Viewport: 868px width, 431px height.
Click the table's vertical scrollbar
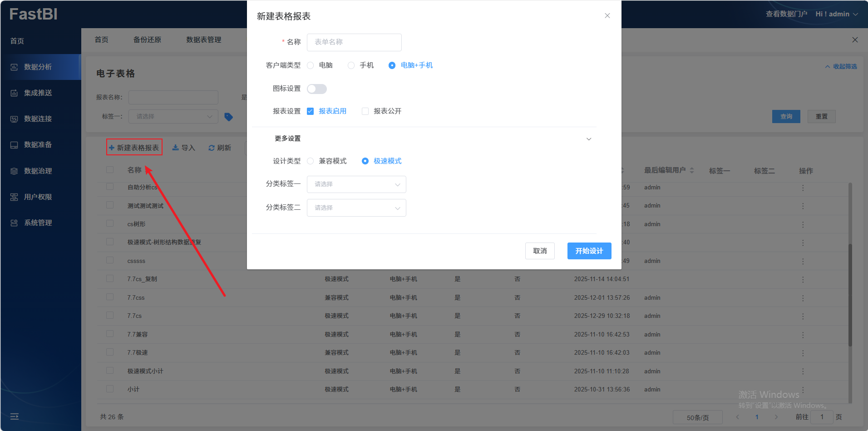coord(850,295)
